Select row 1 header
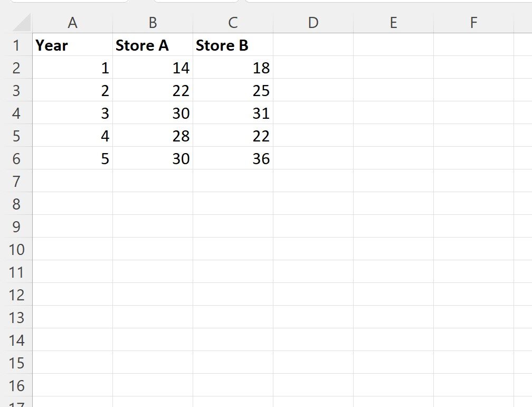The image size is (532, 407). coord(16,45)
